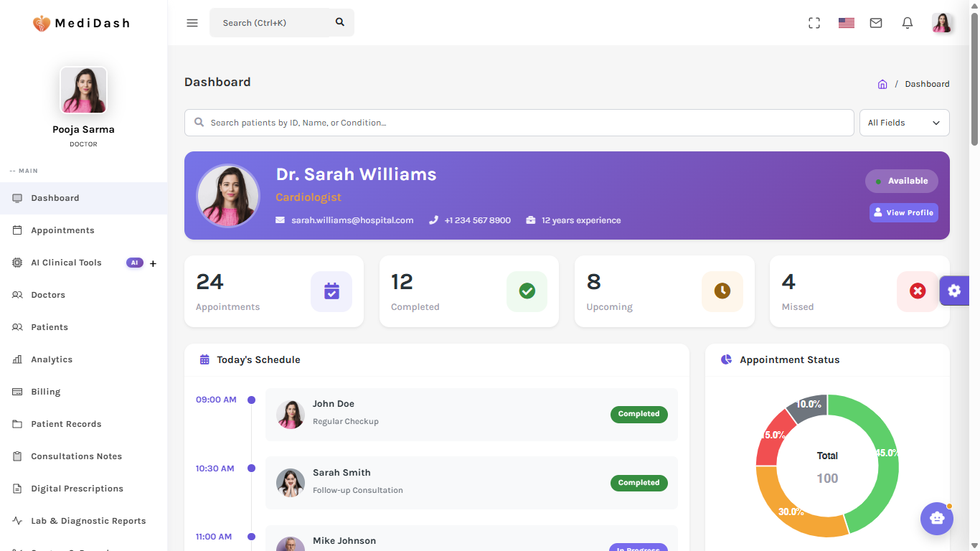Open Billing in the sidebar
The width and height of the screenshot is (980, 551).
coord(84,392)
